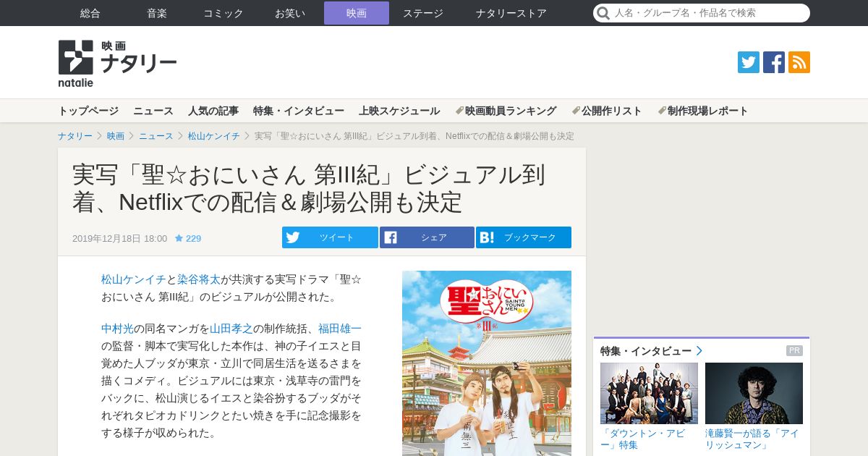This screenshot has height=456, width=868.
Task: Open 上映スケジュール menu
Action: 399,111
